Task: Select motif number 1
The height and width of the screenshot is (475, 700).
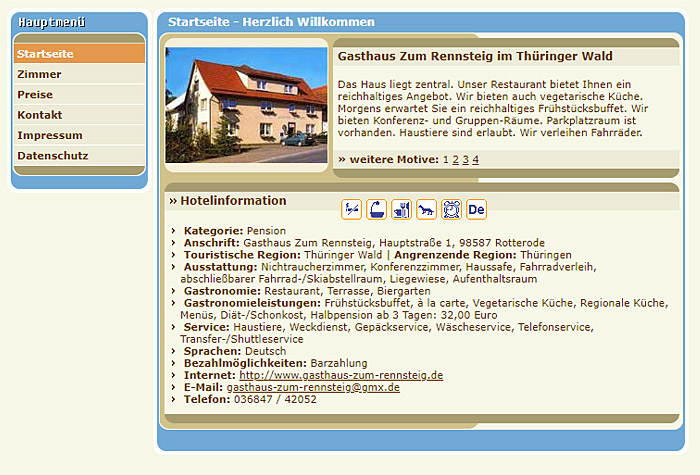Action: tap(446, 159)
